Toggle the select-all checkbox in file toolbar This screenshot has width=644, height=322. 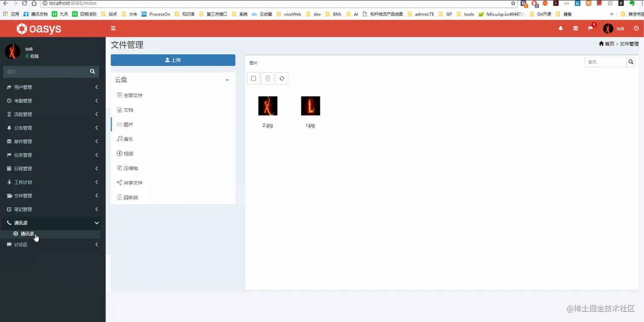pos(253,78)
